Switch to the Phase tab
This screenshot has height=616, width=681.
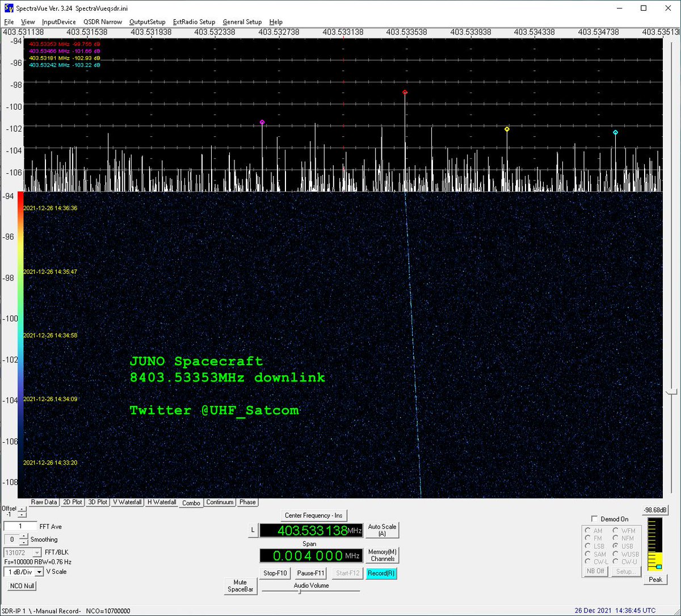(x=247, y=502)
